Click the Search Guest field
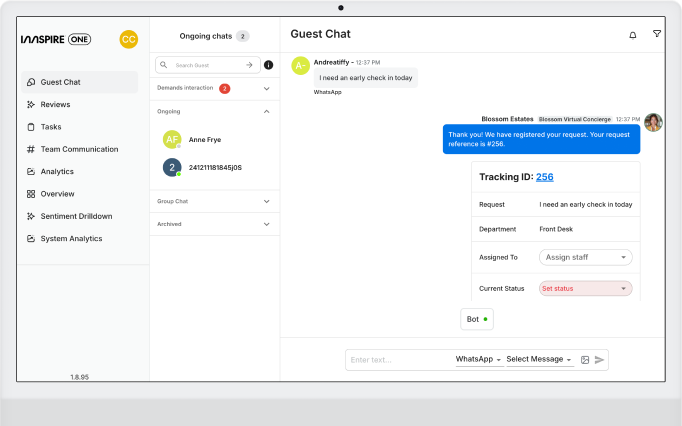The image size is (682, 426). (208, 65)
